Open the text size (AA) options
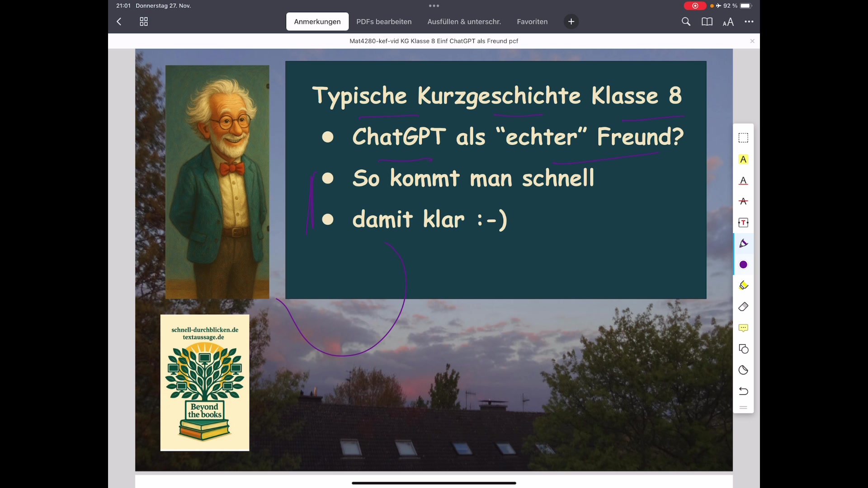Screen dimensions: 868x488 [x=729, y=22]
